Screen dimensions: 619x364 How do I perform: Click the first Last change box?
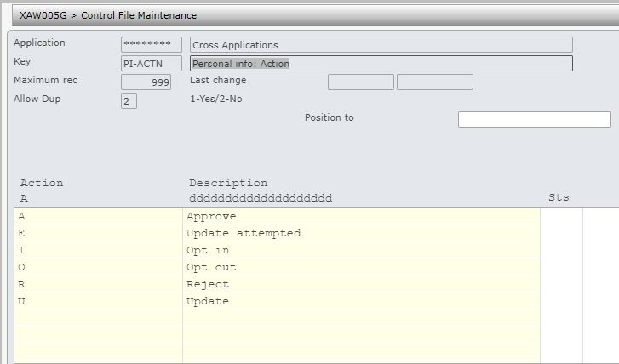(360, 82)
